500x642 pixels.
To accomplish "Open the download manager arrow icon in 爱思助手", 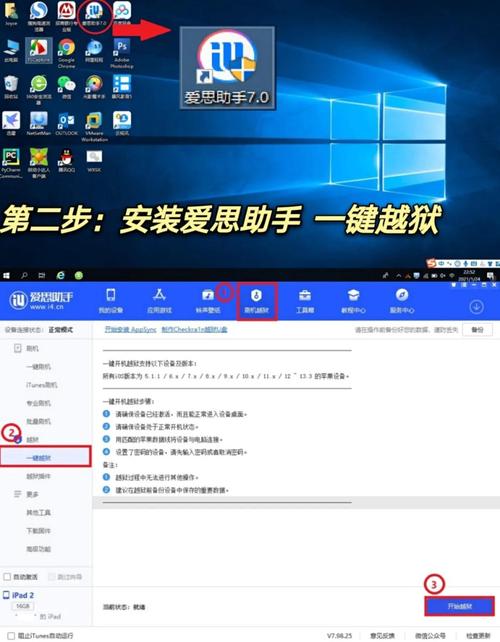I will [x=476, y=306].
